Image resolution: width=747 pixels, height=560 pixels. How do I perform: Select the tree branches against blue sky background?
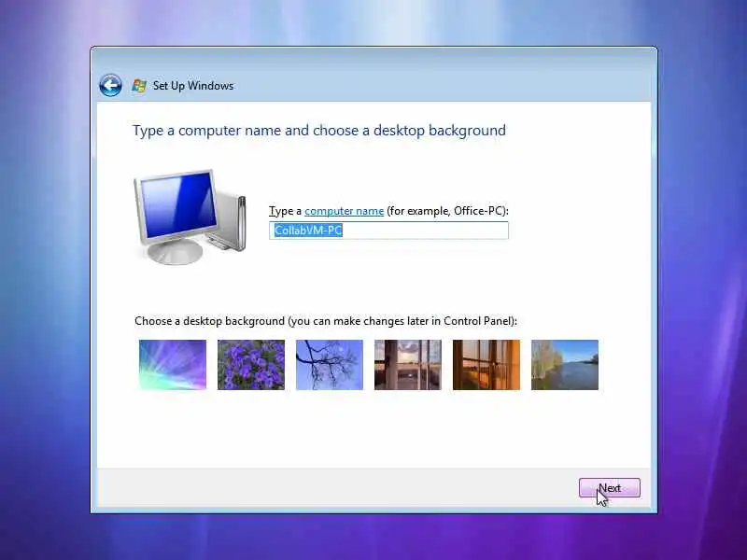coord(330,365)
